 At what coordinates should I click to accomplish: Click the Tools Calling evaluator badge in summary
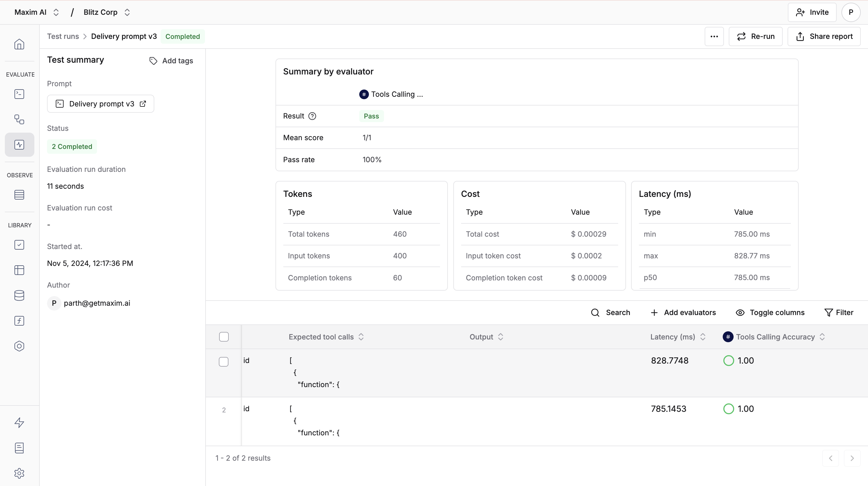pos(391,94)
